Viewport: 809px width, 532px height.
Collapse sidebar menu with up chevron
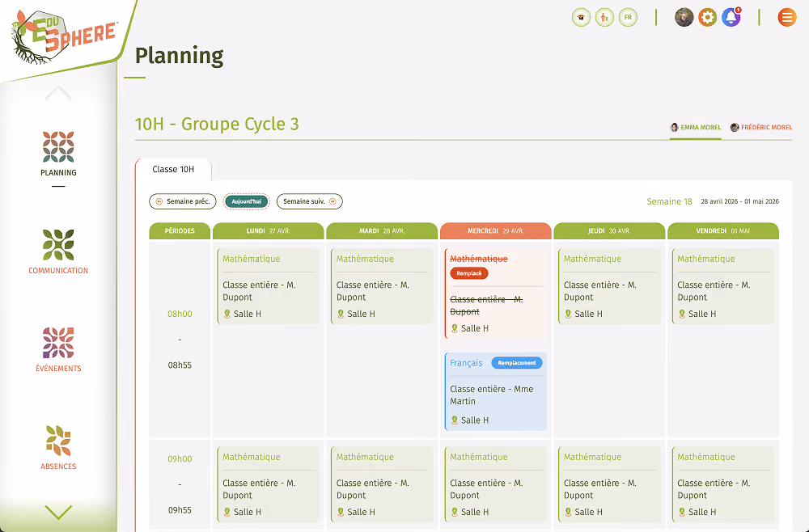[x=58, y=93]
